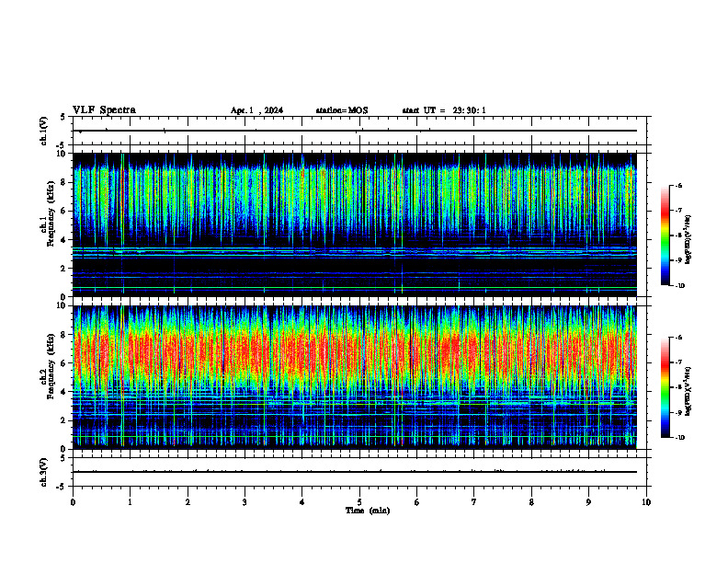Click the ch.2 spectrogram color scale bar
This screenshot has width=728, height=563.
[665, 387]
